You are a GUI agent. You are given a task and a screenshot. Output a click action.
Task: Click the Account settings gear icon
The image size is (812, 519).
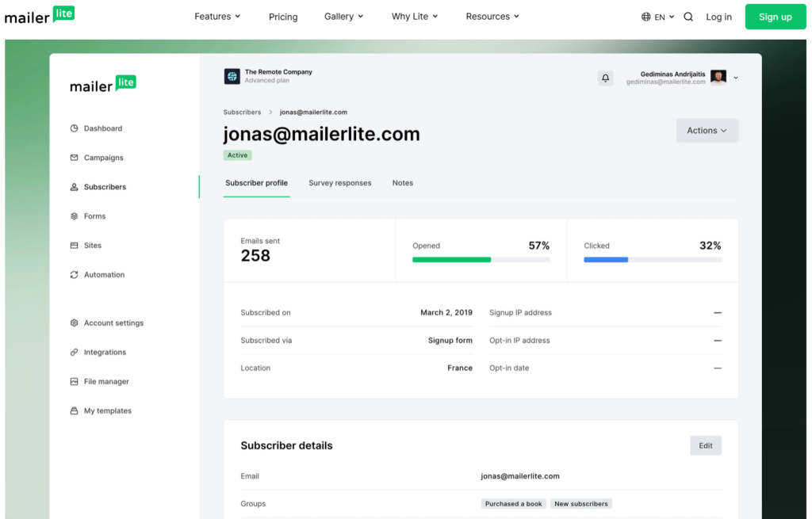point(74,322)
